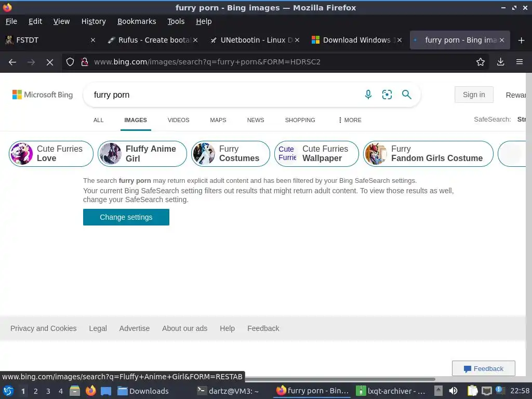The height and width of the screenshot is (399, 532).
Task: Open the Firefox downloads panel
Action: 500,62
